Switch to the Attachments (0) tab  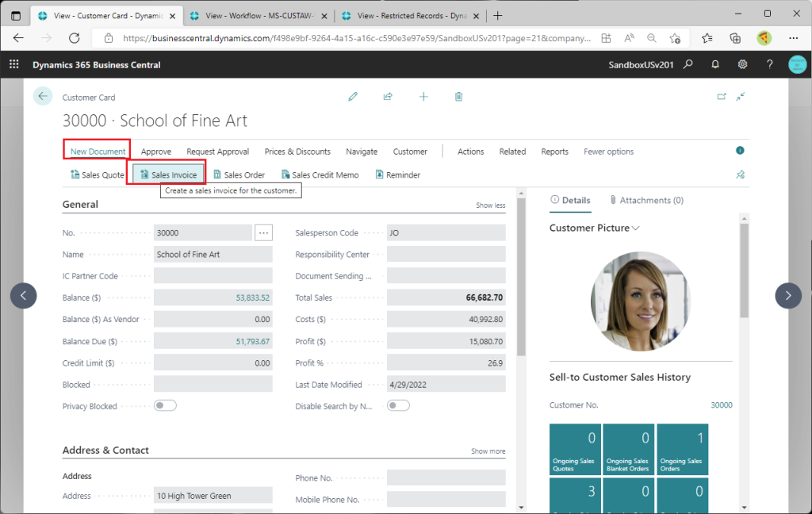[x=647, y=200]
